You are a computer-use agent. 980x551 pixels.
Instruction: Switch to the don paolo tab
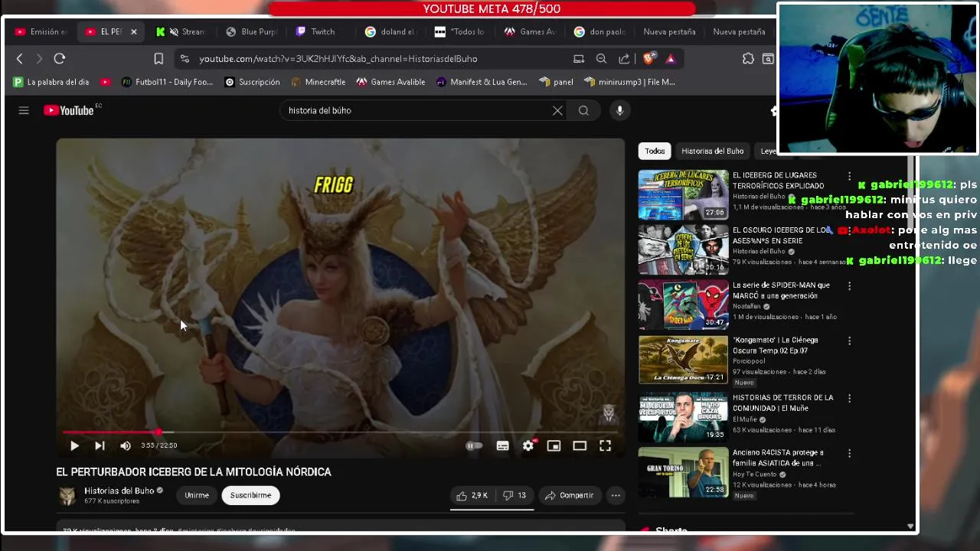click(x=599, y=31)
